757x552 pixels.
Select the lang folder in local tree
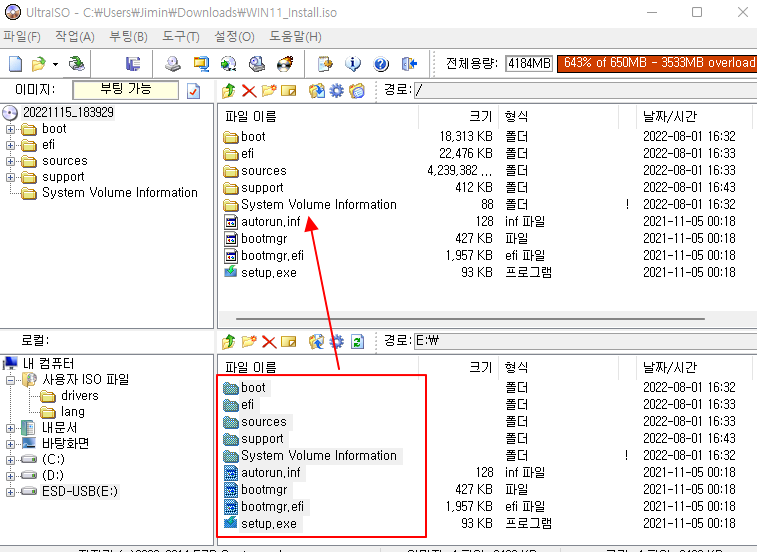[x=72, y=412]
